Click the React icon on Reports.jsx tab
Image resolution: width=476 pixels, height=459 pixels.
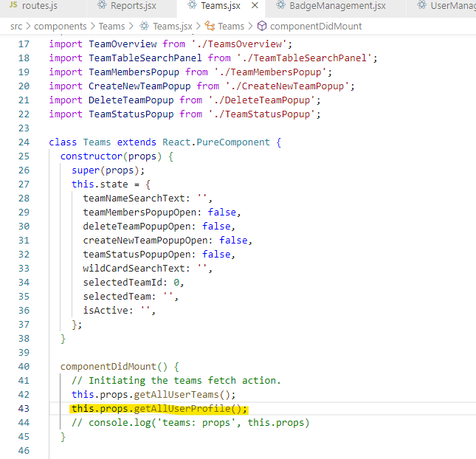coord(102,5)
